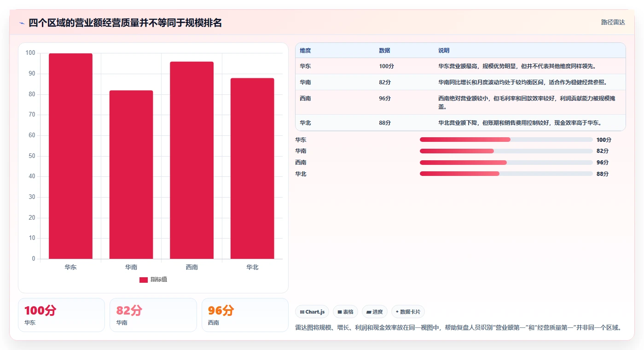Click the 路径雷达 label in header
The width and height of the screenshot is (644, 350).
pos(613,22)
